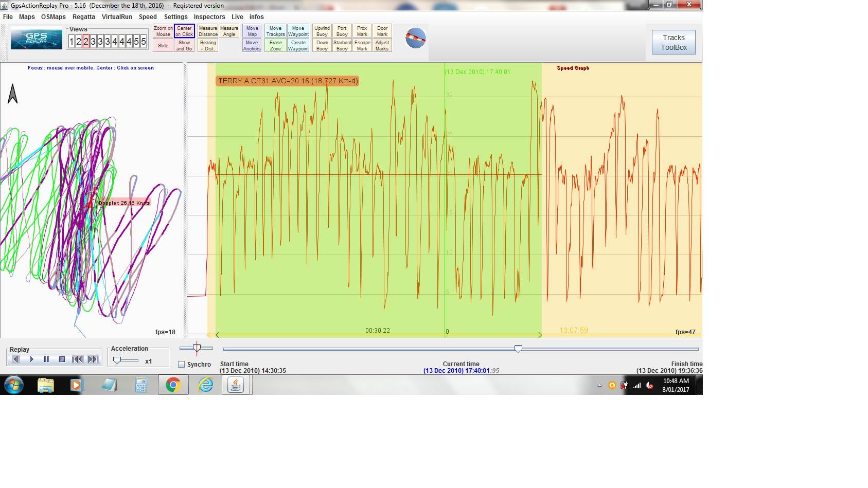Click the Erase Zone button
868x488 pixels.
pos(276,46)
